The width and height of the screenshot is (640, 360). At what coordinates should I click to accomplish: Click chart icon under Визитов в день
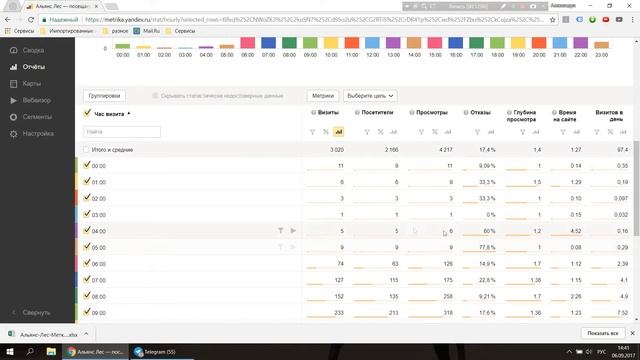point(623,132)
